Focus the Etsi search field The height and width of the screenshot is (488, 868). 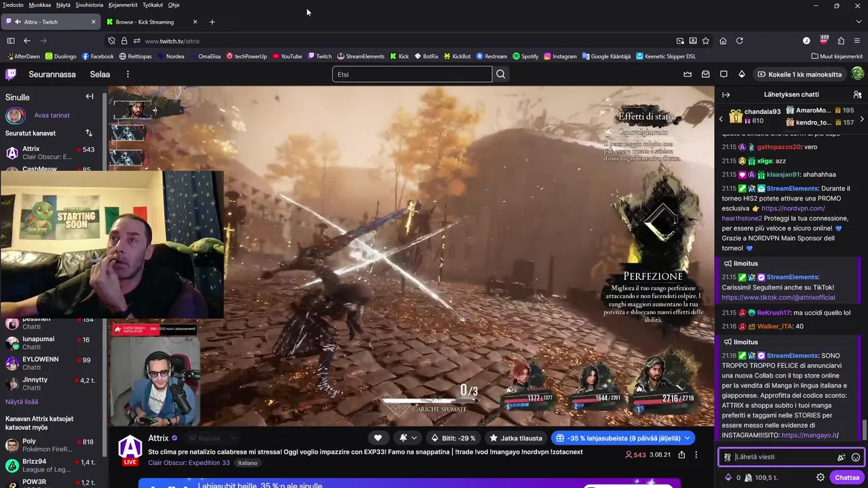[x=412, y=74]
